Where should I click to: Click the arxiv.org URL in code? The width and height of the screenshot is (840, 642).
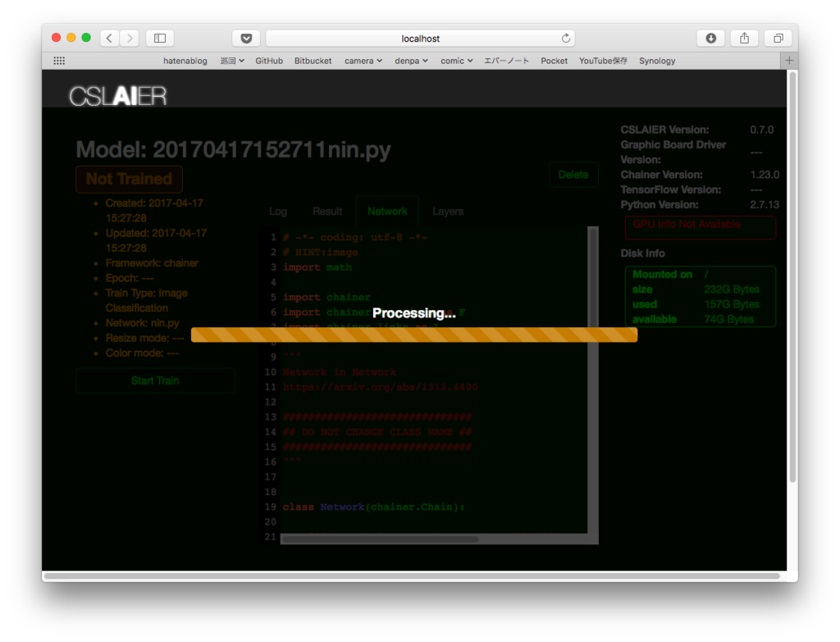click(x=381, y=387)
